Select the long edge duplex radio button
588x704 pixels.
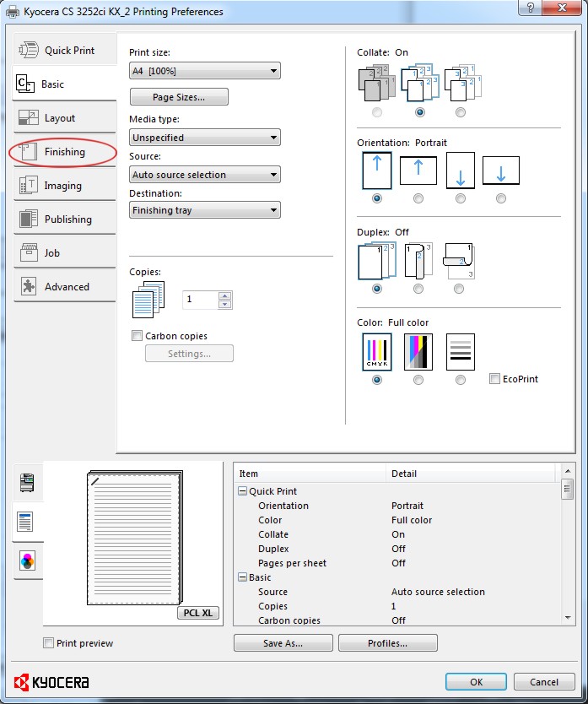pyautogui.click(x=418, y=289)
